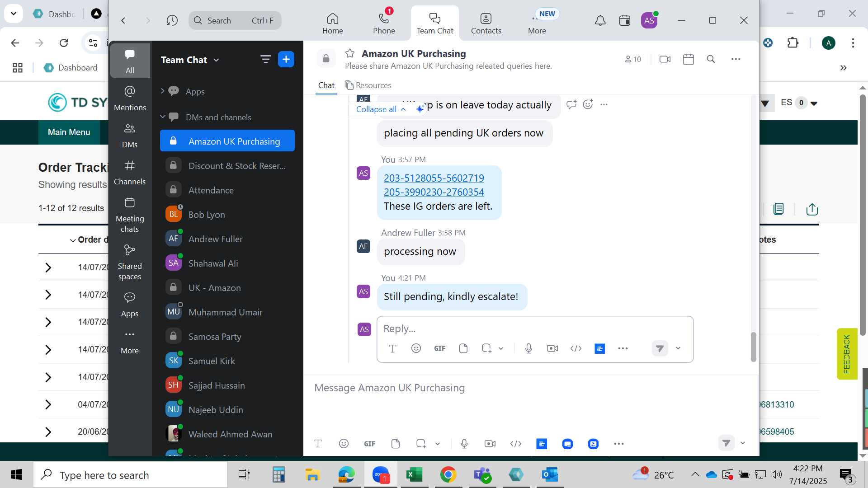Toggle text formatting in the reply box
The image size is (868, 488).
(392, 348)
